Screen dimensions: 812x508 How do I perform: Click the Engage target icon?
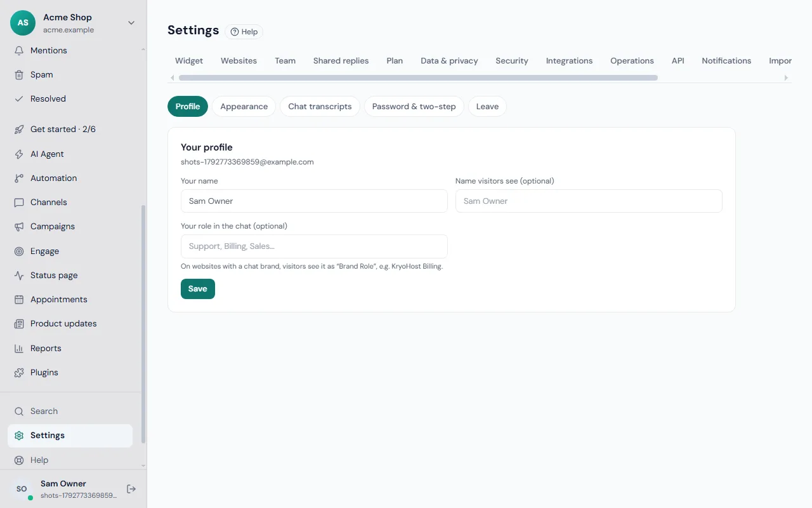coord(19,251)
